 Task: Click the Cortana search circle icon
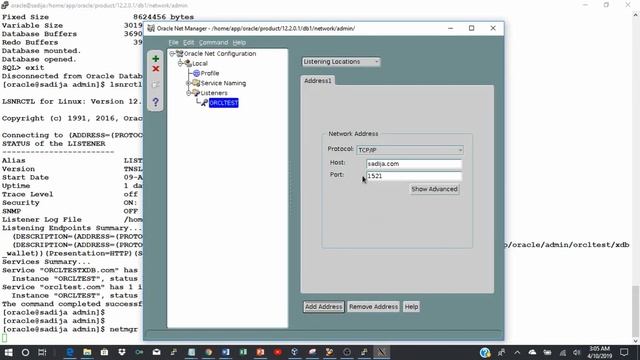pyautogui.click(x=25, y=352)
